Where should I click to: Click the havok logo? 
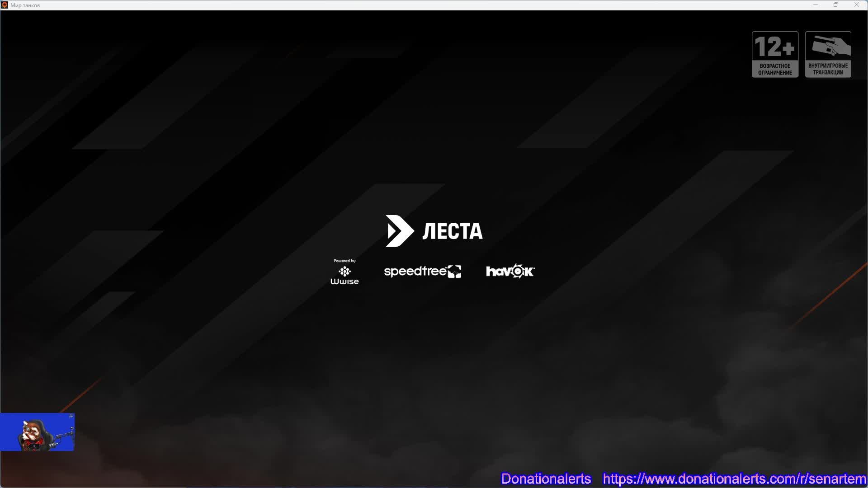(510, 271)
